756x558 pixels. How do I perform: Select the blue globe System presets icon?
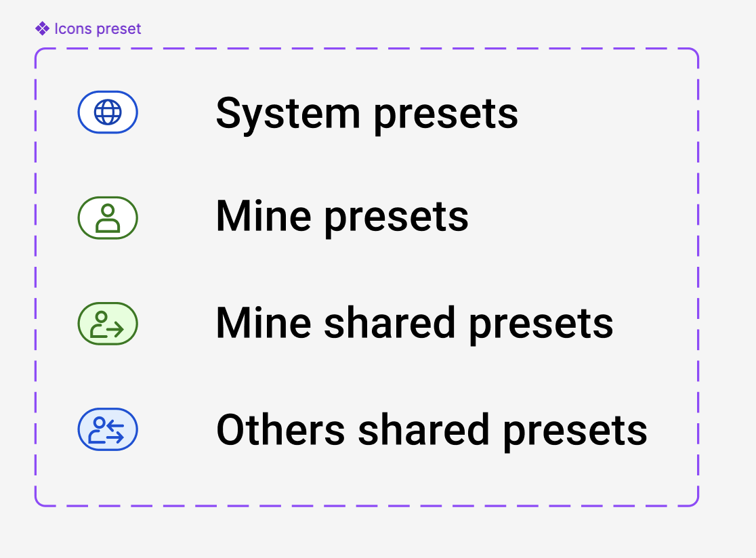(x=108, y=112)
